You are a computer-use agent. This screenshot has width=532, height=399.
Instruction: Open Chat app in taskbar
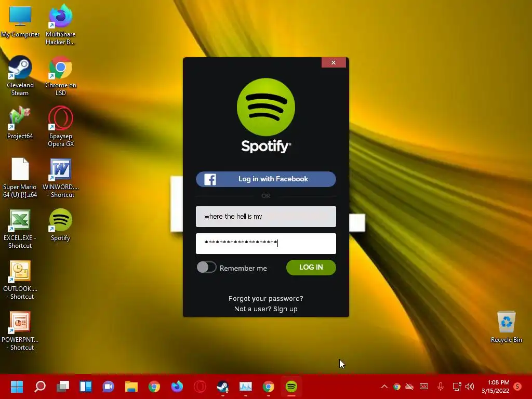coord(108,387)
